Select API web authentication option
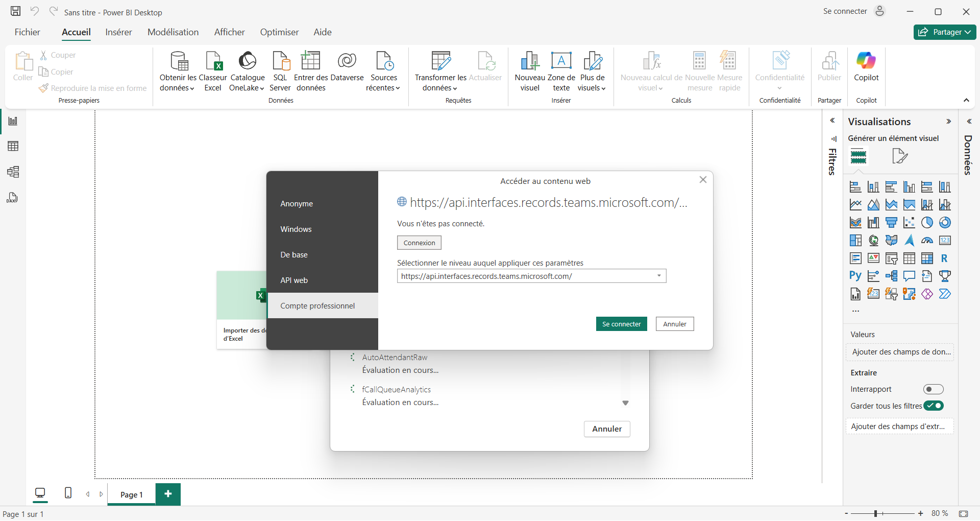980x521 pixels. click(294, 280)
